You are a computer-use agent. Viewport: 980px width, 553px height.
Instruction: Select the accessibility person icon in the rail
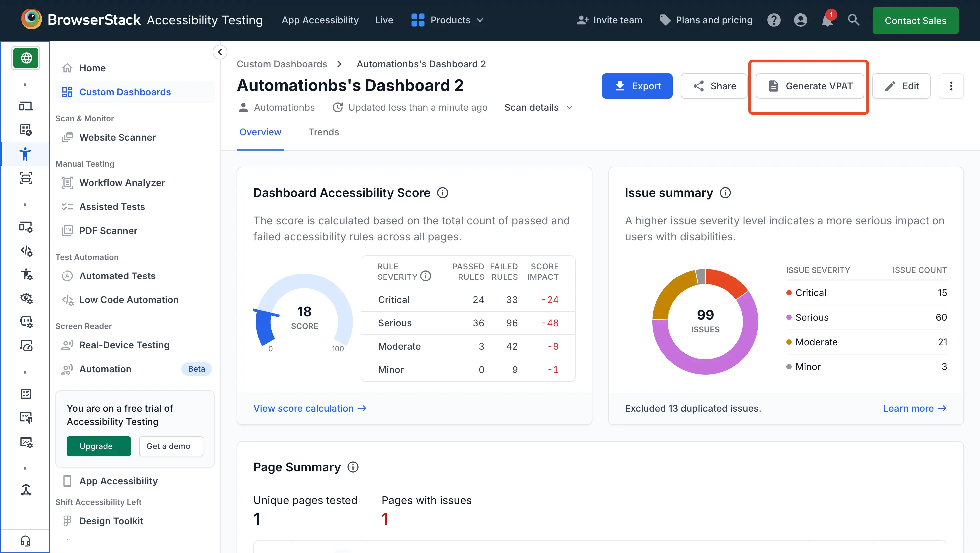coord(26,154)
